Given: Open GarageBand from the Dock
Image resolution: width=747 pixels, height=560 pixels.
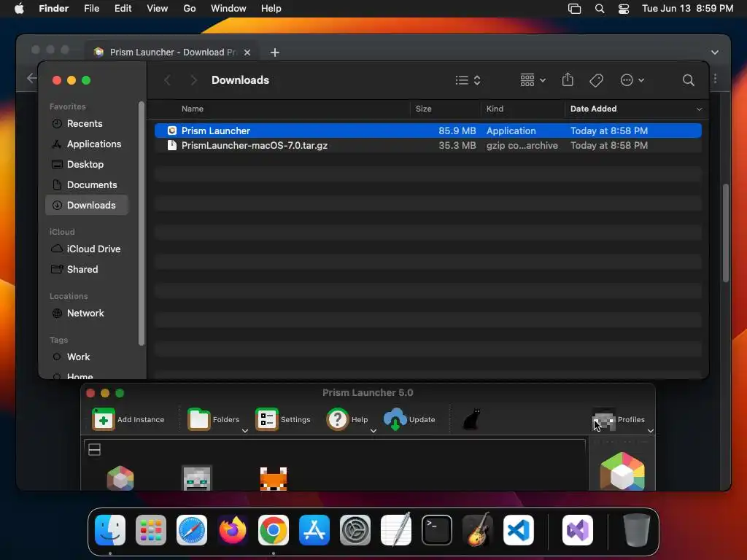Looking at the screenshot, I should (478, 529).
